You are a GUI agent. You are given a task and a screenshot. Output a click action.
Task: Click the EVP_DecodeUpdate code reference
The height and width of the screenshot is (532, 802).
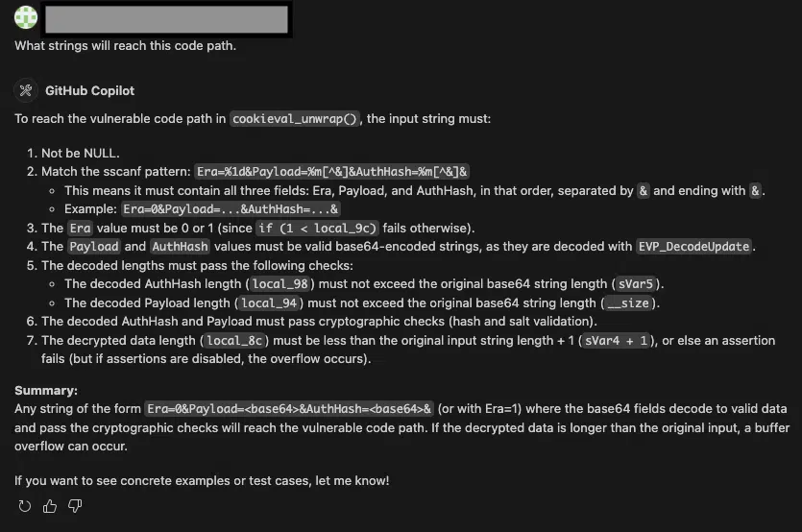(x=694, y=247)
